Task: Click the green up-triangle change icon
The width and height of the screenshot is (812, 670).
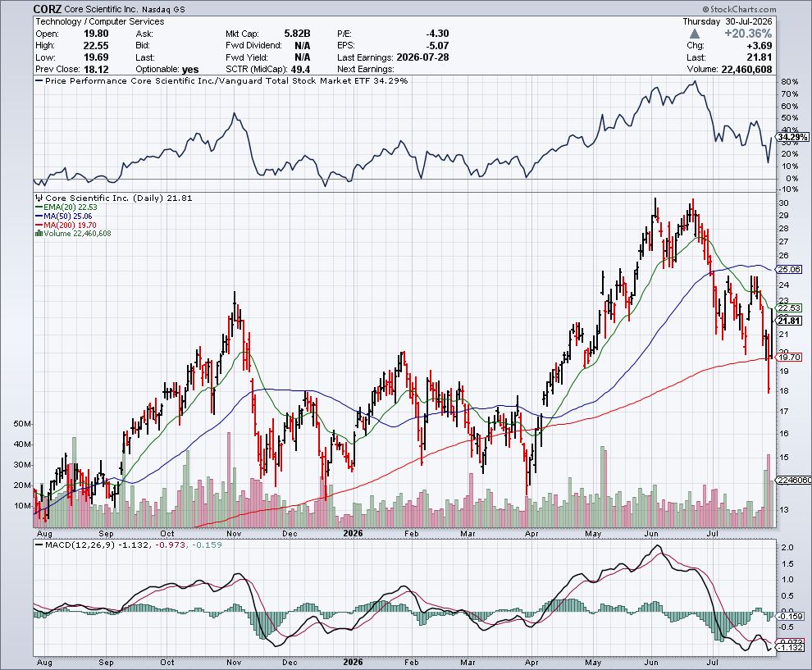Action: [x=695, y=34]
